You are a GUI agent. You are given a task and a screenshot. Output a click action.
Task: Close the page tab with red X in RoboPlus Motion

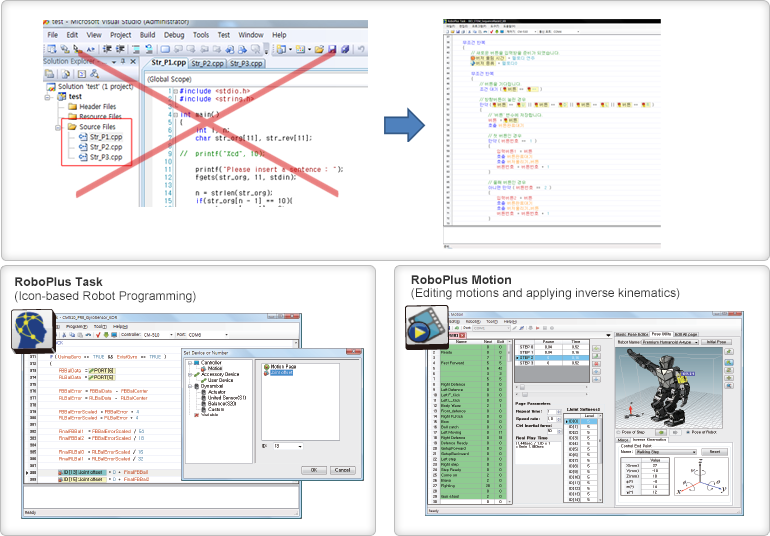(463, 335)
